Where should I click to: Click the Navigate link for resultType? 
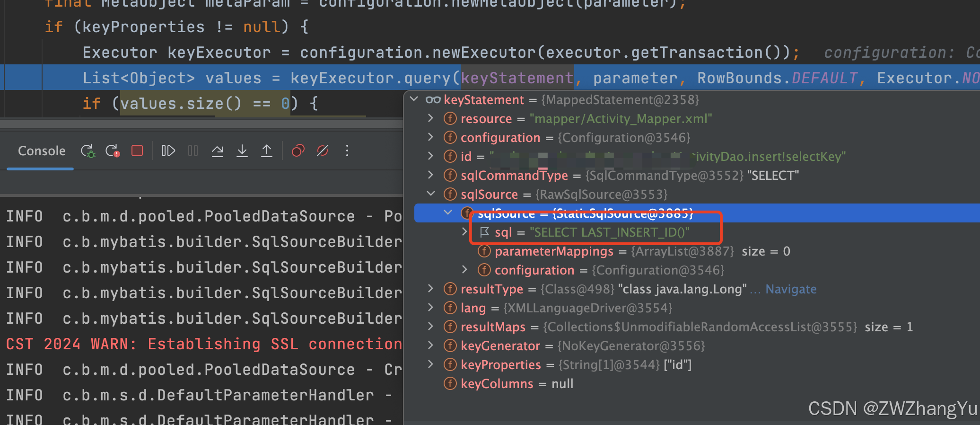click(x=791, y=289)
